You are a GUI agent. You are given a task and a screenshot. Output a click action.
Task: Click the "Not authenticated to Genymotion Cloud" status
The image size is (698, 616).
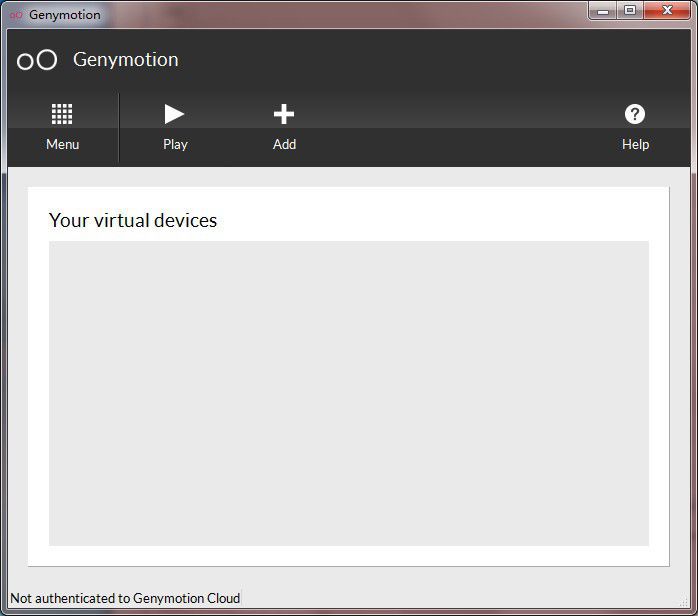pos(125,598)
